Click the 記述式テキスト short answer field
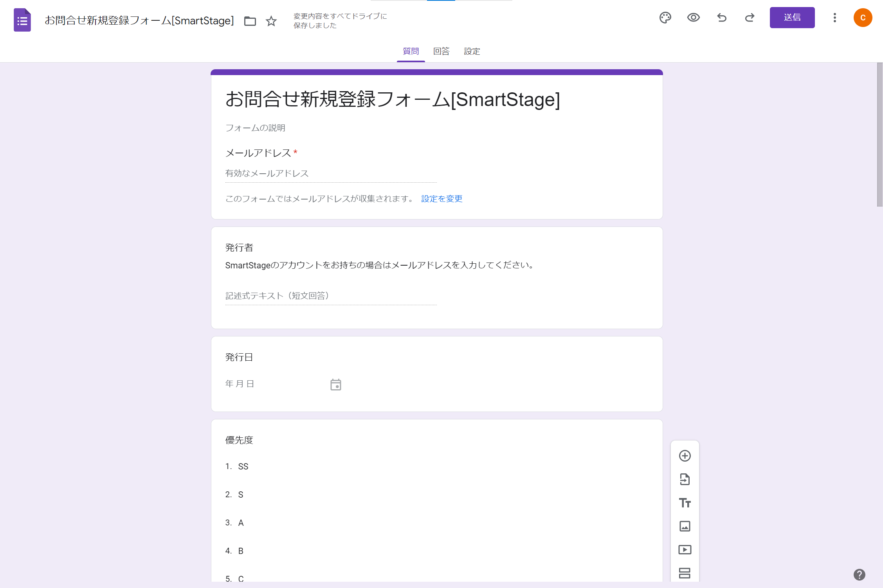The height and width of the screenshot is (588, 883). [x=331, y=296]
